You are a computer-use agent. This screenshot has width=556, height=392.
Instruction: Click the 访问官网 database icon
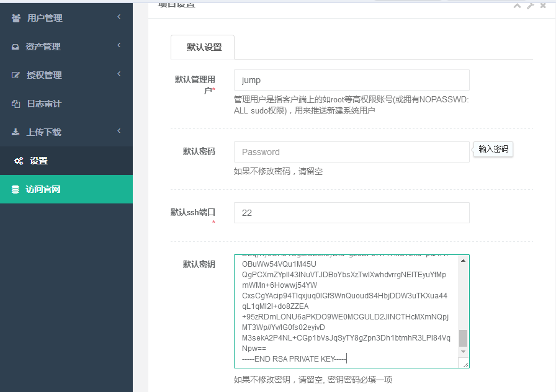[16, 189]
